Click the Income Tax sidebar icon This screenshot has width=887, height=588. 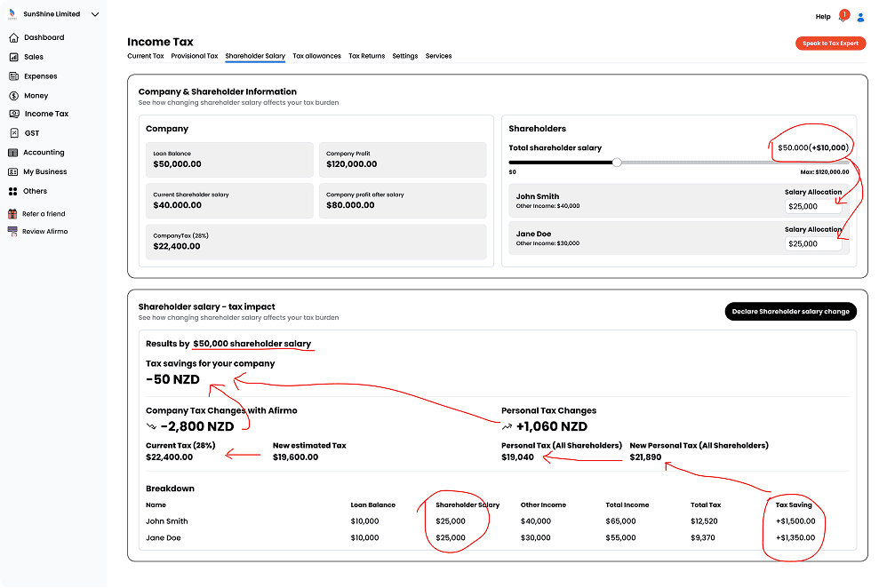point(14,115)
